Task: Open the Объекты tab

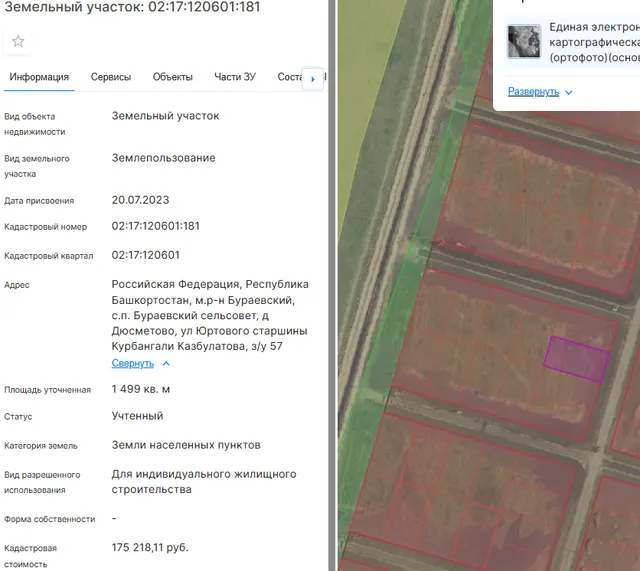Action: click(173, 77)
